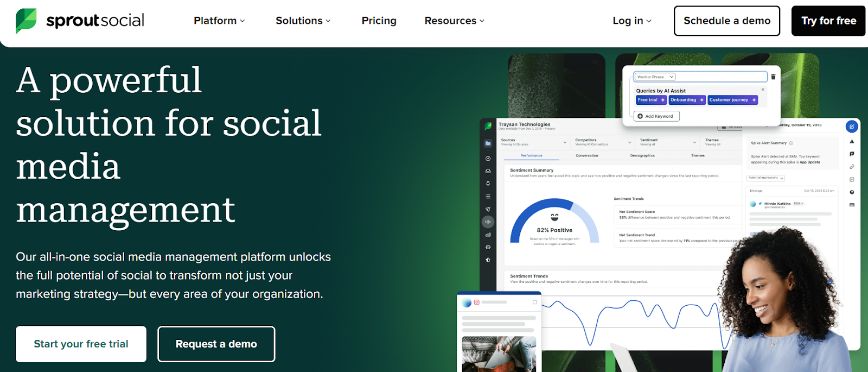Expand the Sources filter dropdown
868x372 pixels.
click(534, 142)
